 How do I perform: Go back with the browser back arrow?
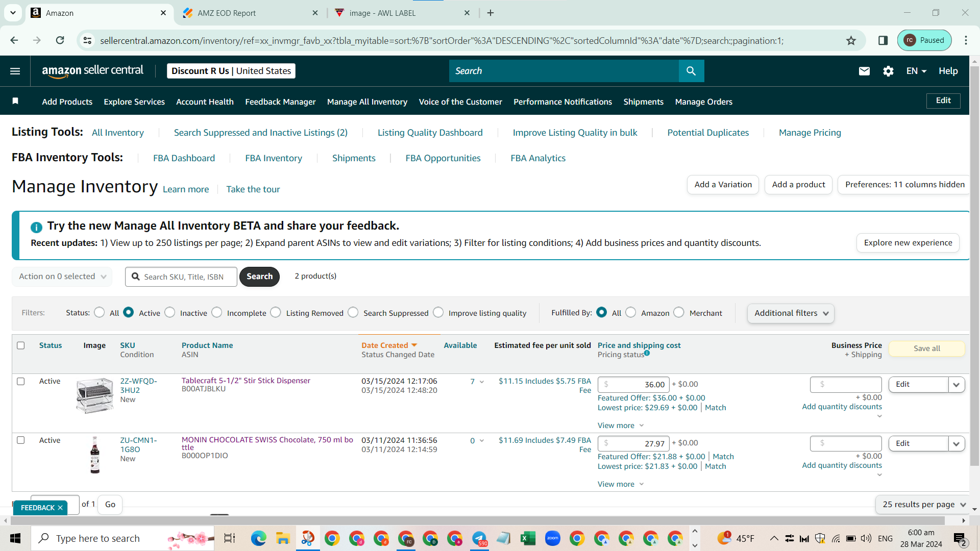(x=14, y=40)
